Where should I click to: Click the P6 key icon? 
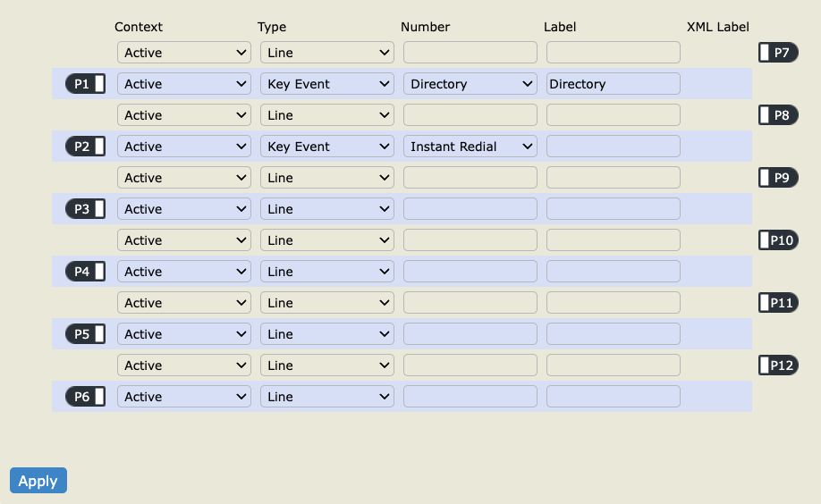85,397
